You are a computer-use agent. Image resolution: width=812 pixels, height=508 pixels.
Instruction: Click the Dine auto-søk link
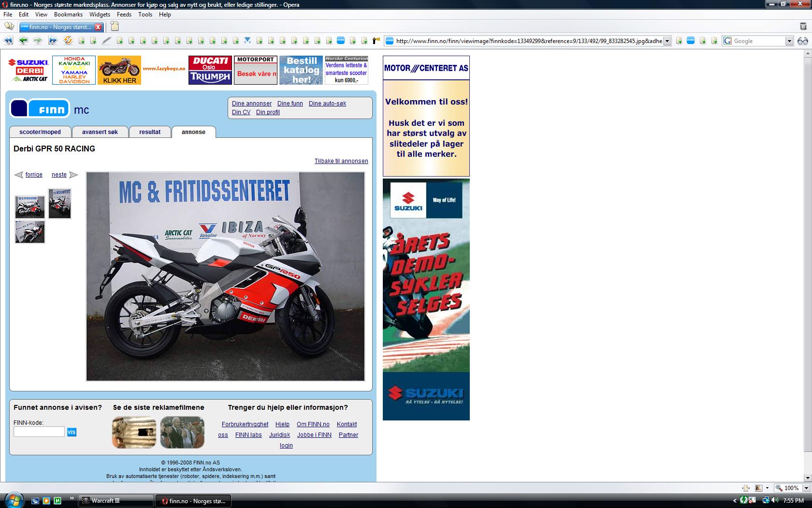point(327,104)
